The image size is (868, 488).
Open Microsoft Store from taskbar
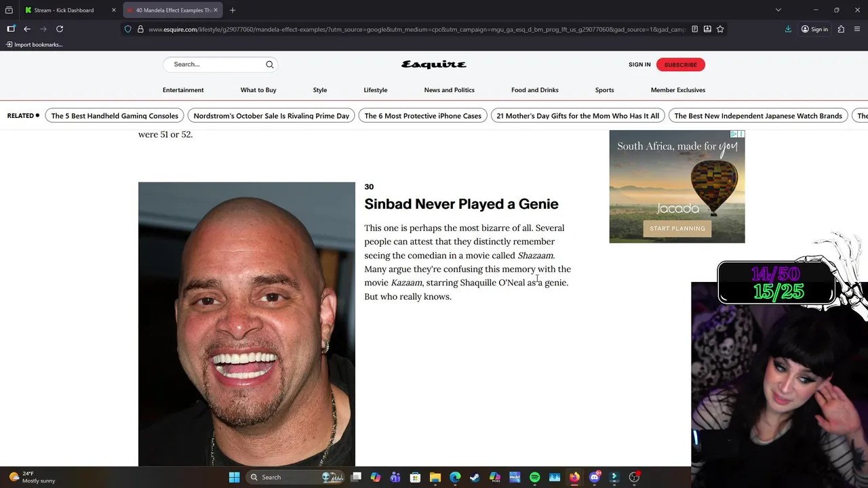[415, 477]
